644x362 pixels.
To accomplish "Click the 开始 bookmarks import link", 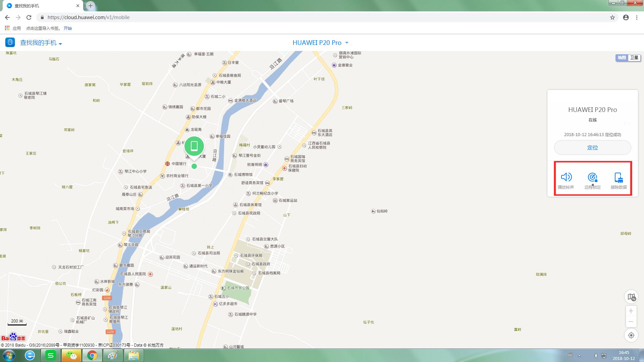I will [x=68, y=28].
